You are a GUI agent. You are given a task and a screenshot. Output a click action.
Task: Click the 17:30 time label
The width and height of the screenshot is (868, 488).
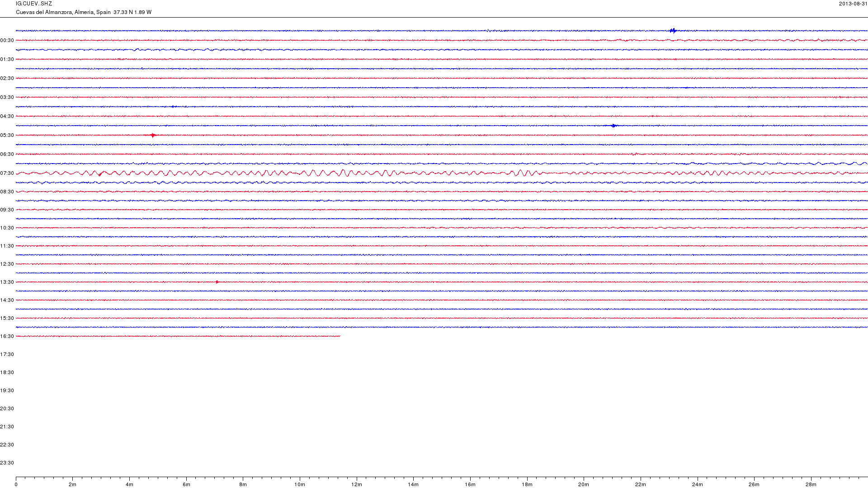coord(7,355)
